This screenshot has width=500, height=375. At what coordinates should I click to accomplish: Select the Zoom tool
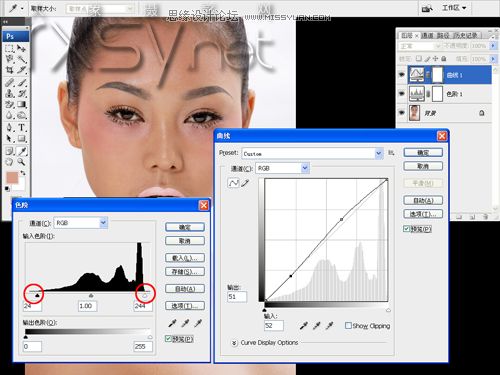[x=22, y=162]
